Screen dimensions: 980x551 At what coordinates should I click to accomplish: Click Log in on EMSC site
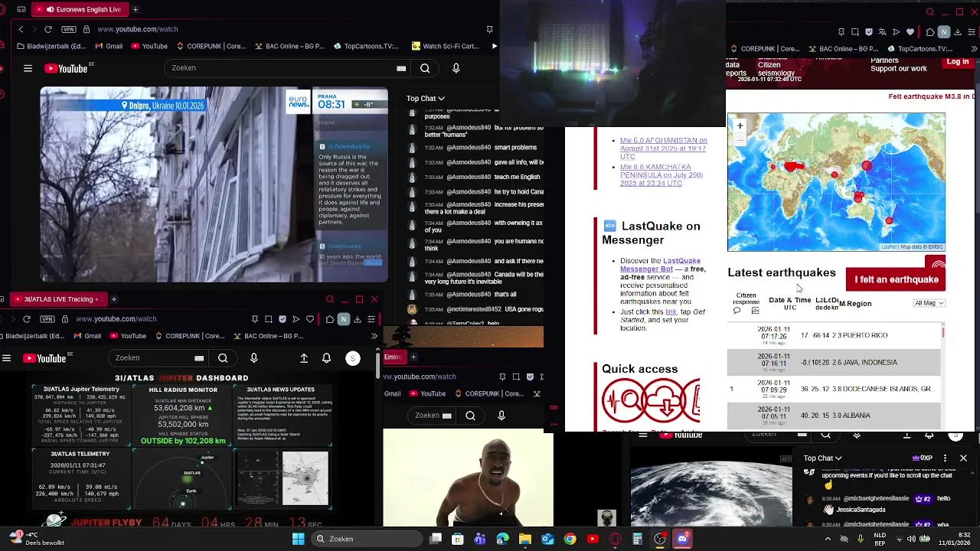[958, 62]
